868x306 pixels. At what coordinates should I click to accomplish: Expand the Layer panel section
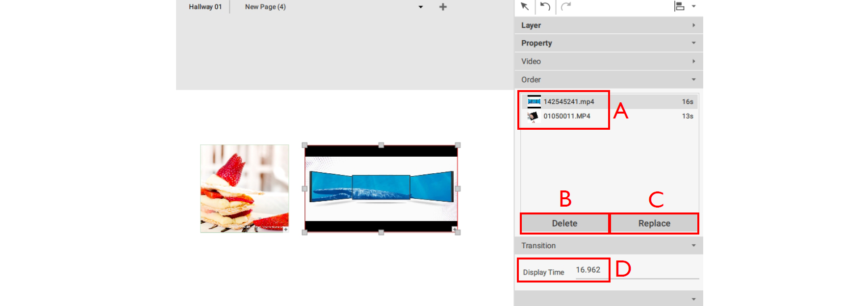(x=693, y=25)
